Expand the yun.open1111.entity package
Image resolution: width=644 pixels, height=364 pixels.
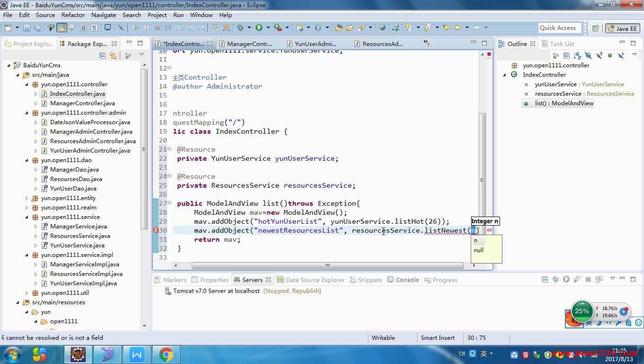(x=27, y=198)
